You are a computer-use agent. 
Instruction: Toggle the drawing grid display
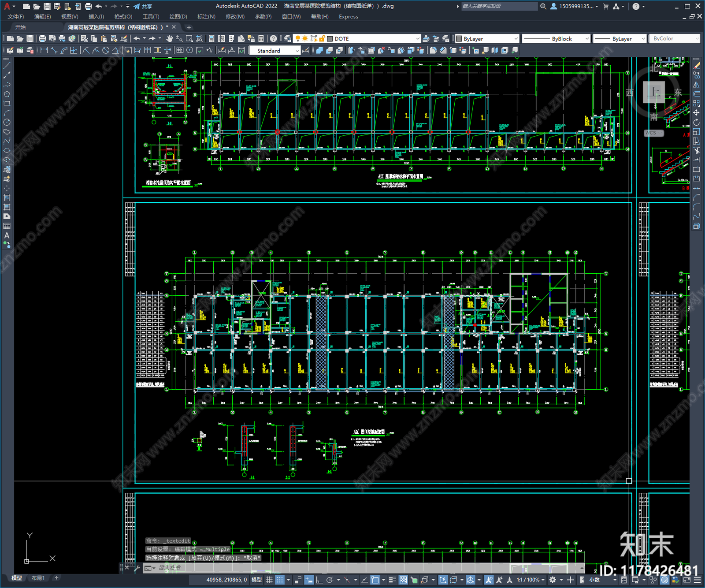pyautogui.click(x=269, y=580)
